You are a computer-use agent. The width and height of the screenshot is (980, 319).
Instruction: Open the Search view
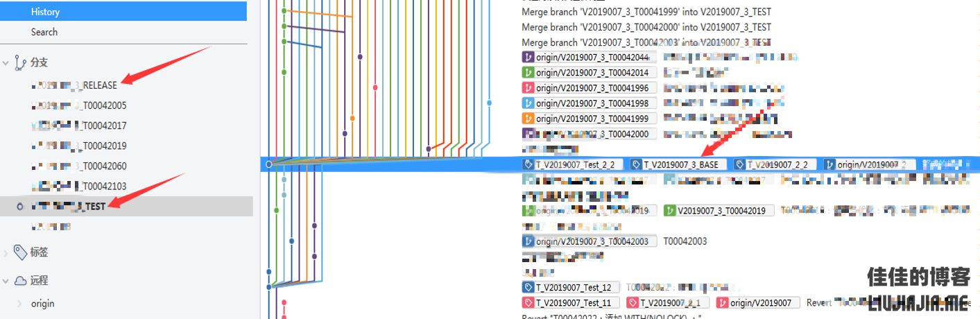[x=44, y=32]
